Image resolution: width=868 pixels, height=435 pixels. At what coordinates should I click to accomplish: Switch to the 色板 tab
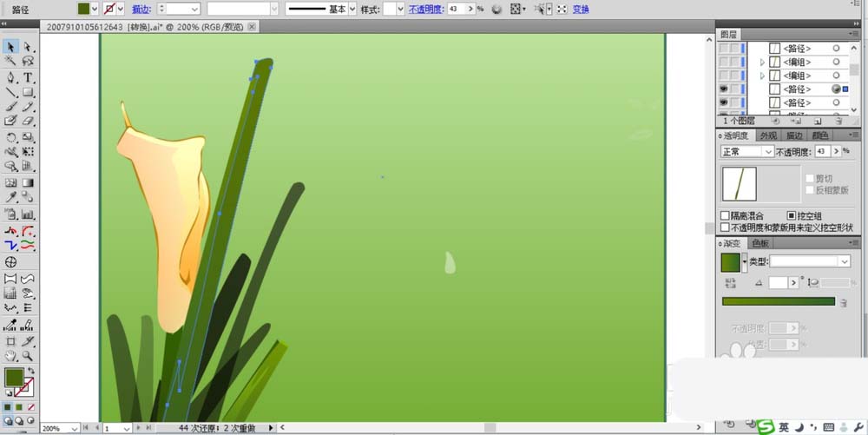click(760, 243)
